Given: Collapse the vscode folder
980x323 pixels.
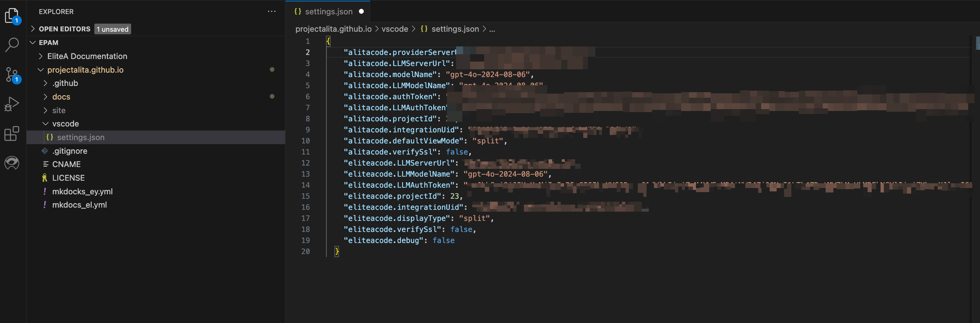Looking at the screenshot, I should pyautogui.click(x=46, y=124).
